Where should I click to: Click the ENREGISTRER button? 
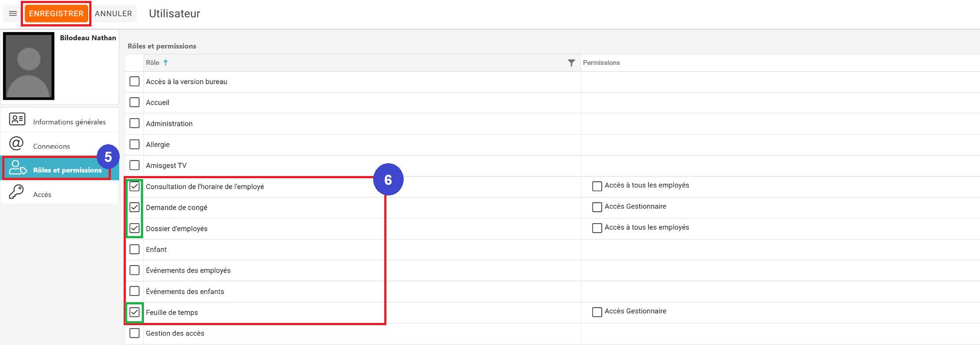click(x=56, y=14)
